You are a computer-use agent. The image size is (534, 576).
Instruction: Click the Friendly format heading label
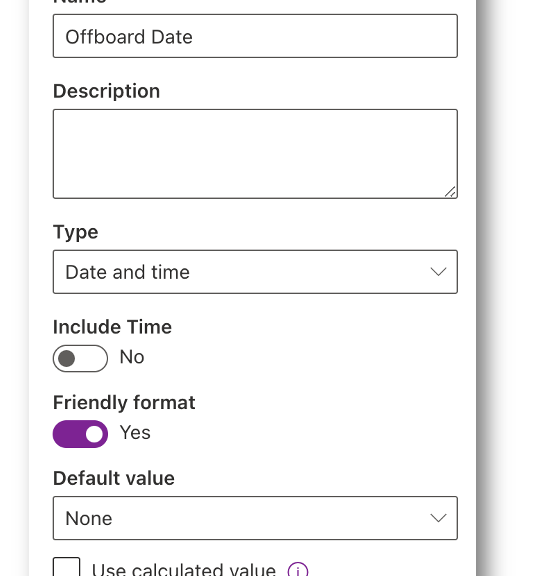click(124, 403)
